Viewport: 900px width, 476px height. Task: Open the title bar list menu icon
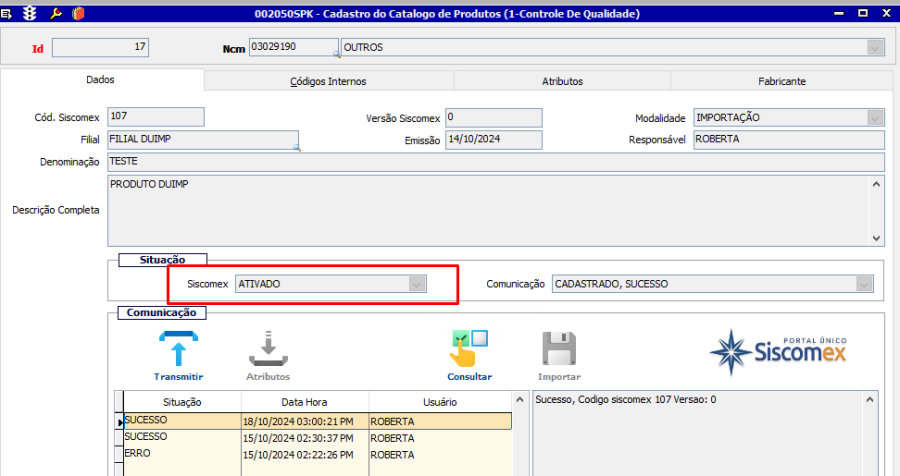click(6, 13)
